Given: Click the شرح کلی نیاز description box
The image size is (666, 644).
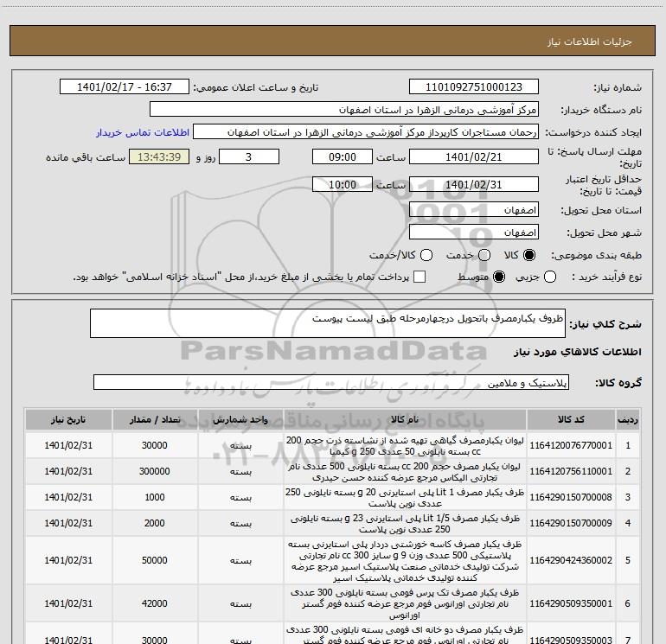Looking at the screenshot, I should 328,323.
